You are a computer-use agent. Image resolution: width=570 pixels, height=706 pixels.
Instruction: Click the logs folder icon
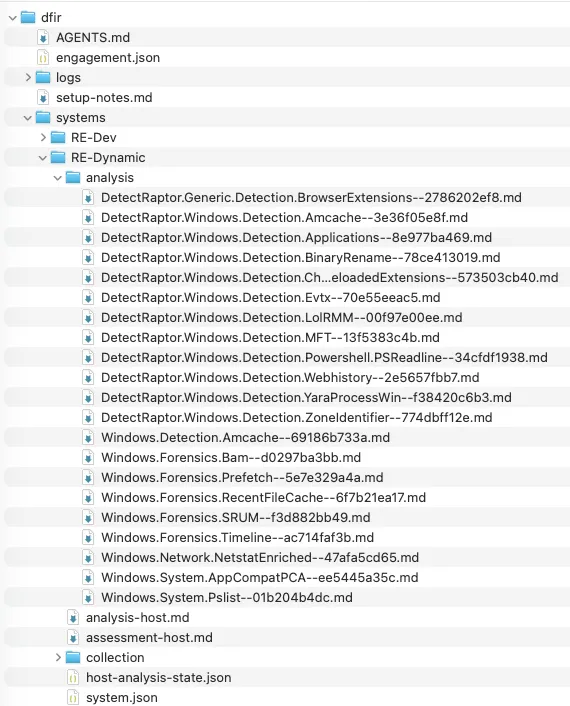click(43, 77)
